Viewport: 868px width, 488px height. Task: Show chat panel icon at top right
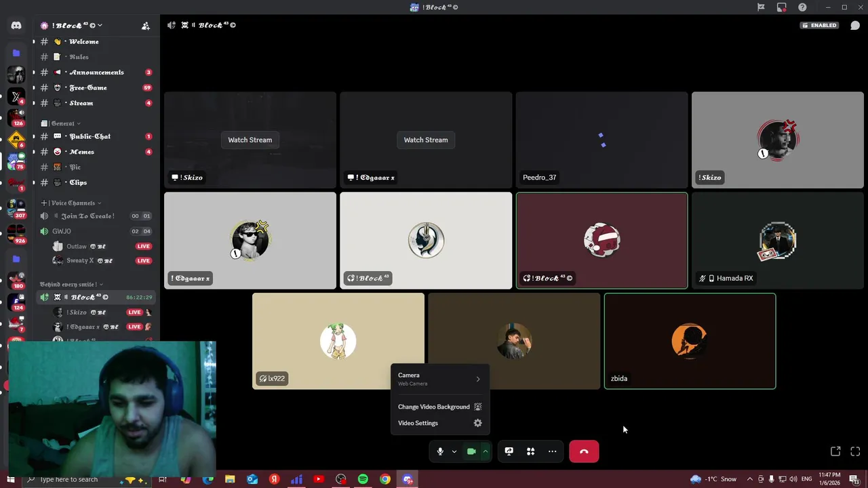pos(855,26)
